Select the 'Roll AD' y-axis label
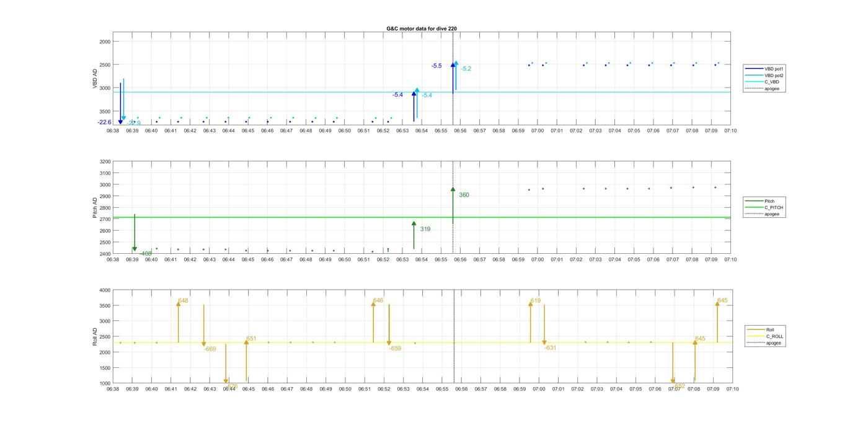 [x=95, y=336]
